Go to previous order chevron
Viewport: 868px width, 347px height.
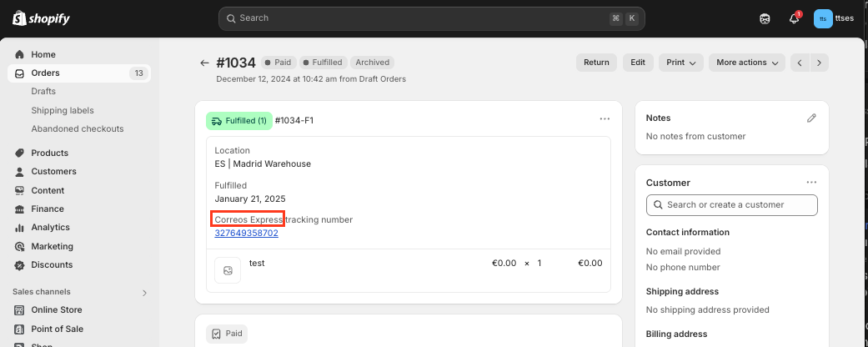pos(800,63)
